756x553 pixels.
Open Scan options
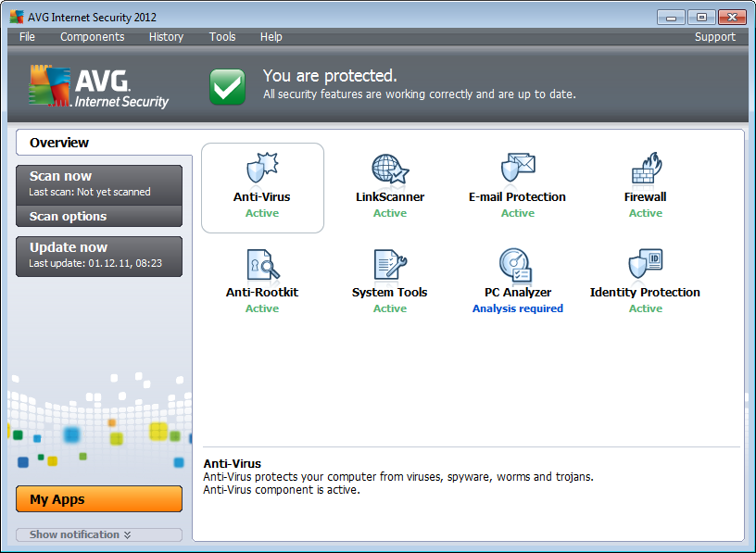click(98, 217)
